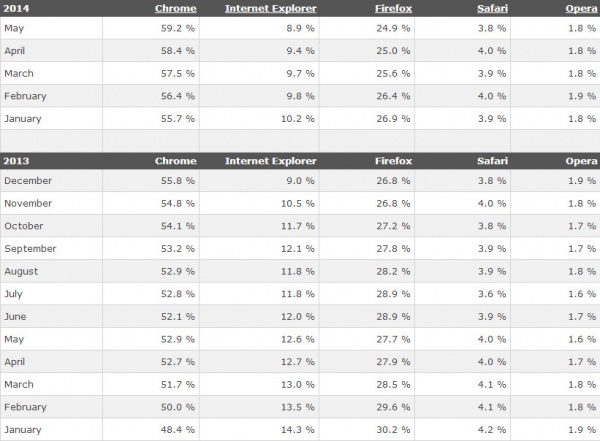This screenshot has width=600, height=441.
Task: Click the Chrome link in the 2014 header
Action: (x=175, y=8)
